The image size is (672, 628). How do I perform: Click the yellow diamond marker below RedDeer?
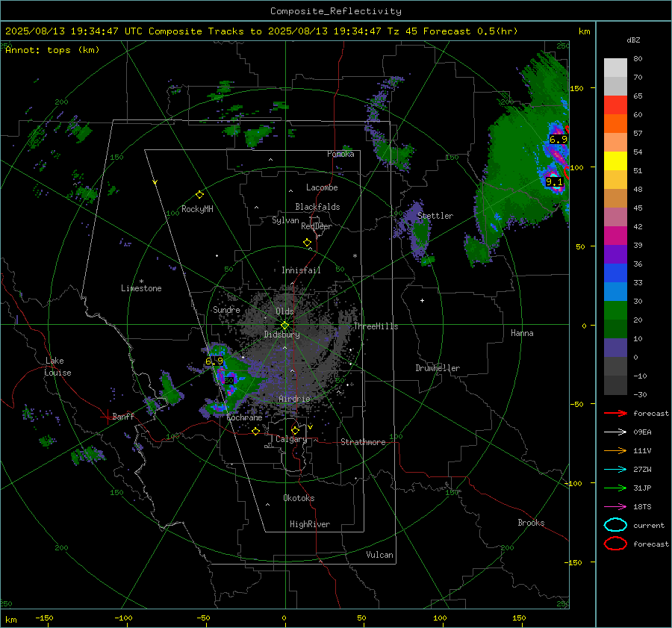pyautogui.click(x=307, y=243)
